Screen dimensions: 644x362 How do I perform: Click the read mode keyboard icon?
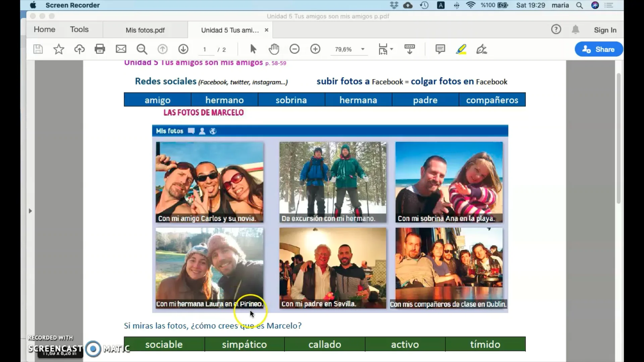[410, 49]
